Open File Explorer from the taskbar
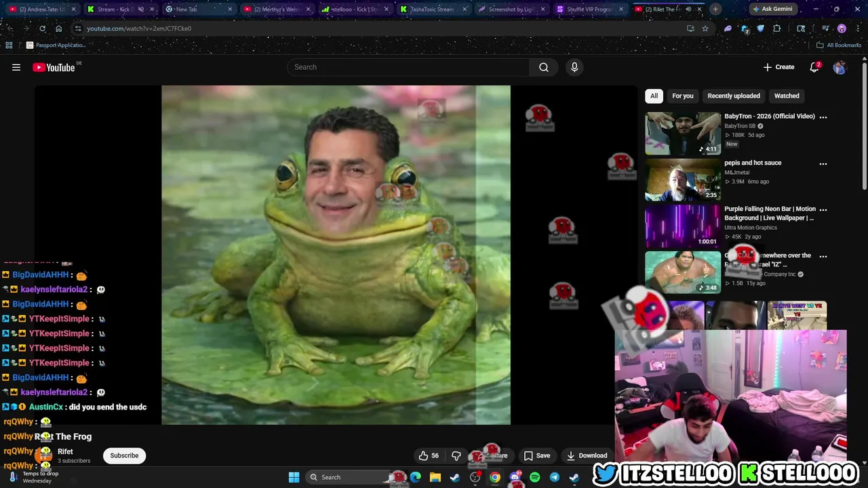This screenshot has width=868, height=488. pos(435,477)
